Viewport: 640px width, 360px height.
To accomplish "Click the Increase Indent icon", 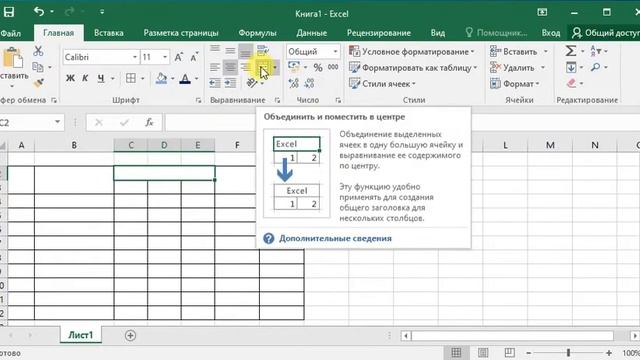I will pyautogui.click(x=230, y=83).
